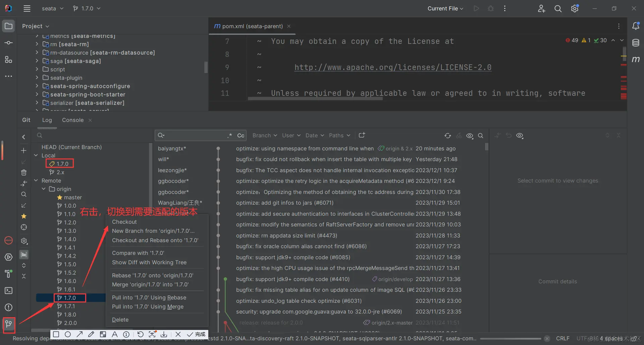Image resolution: width=644 pixels, height=345 pixels.
Task: Open Git log view options eye
Action: pos(470,136)
